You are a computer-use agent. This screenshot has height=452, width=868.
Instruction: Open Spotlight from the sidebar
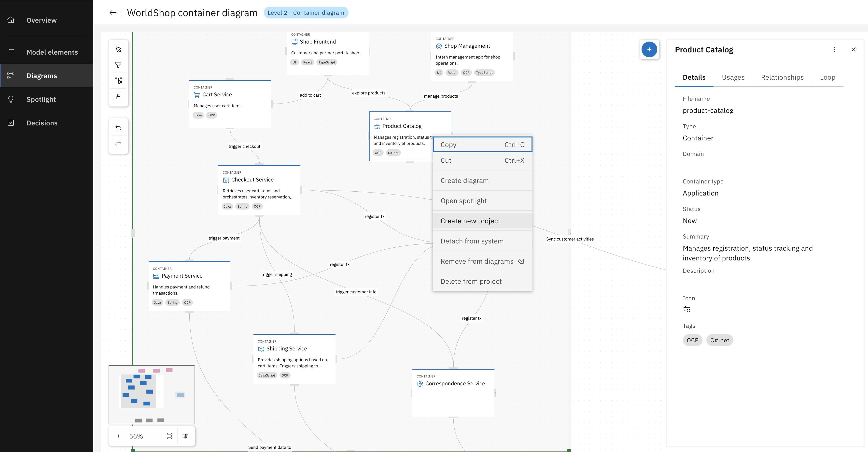tap(41, 99)
